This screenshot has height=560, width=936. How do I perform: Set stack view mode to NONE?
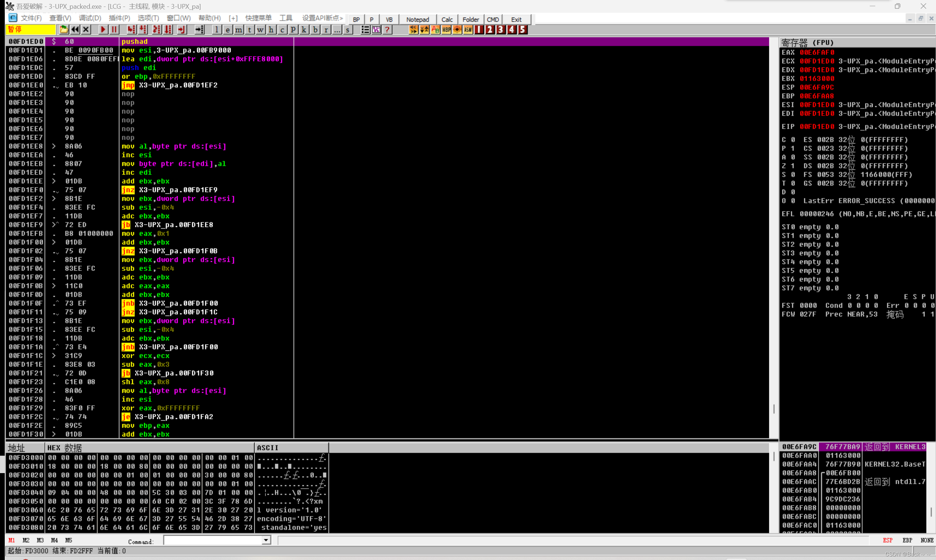[x=927, y=540]
